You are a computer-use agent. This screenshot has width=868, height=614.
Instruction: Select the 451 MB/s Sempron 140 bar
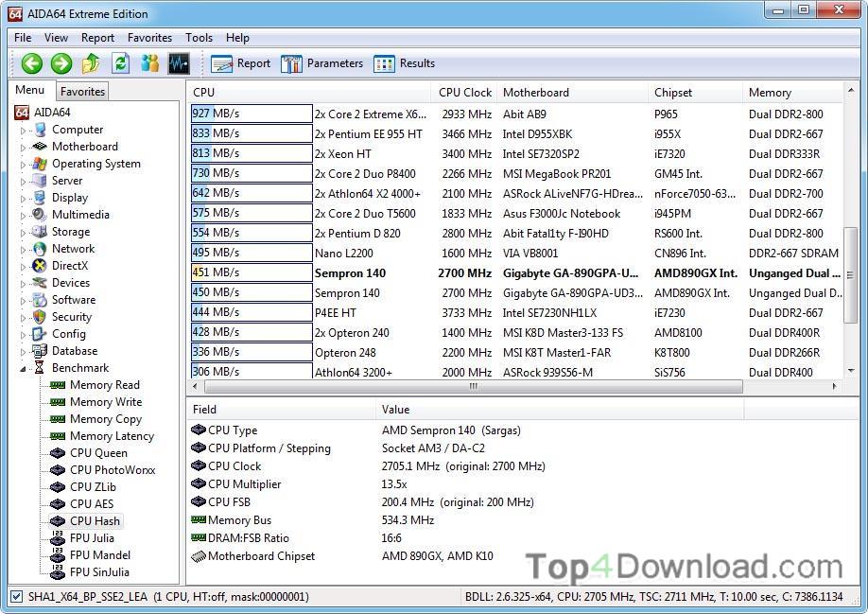point(252,272)
